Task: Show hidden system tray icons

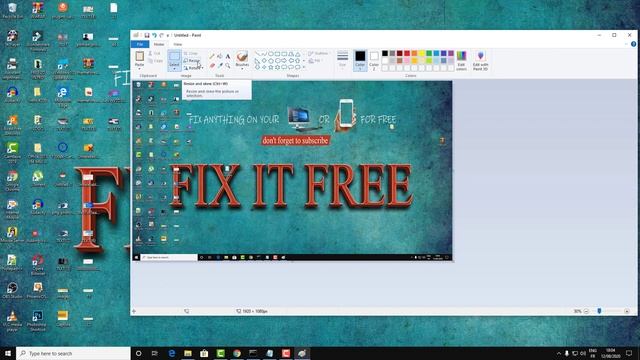Action: coord(558,353)
